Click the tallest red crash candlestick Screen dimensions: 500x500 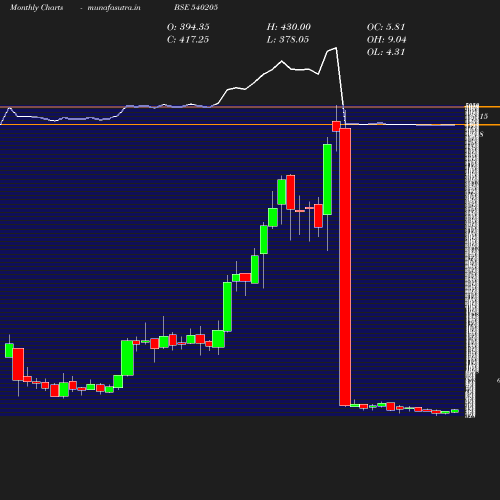coord(345,267)
